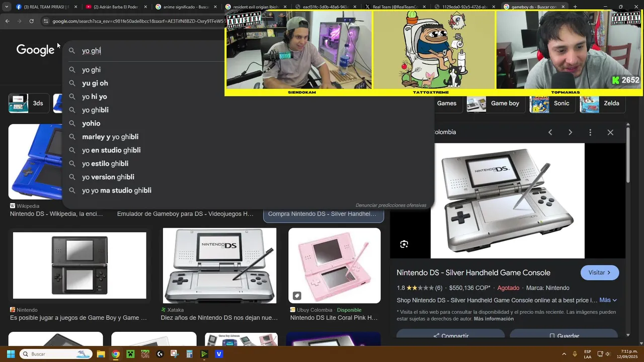
Task: Open the blue Nintendo DS Wikipedia image
Action: click(35, 162)
